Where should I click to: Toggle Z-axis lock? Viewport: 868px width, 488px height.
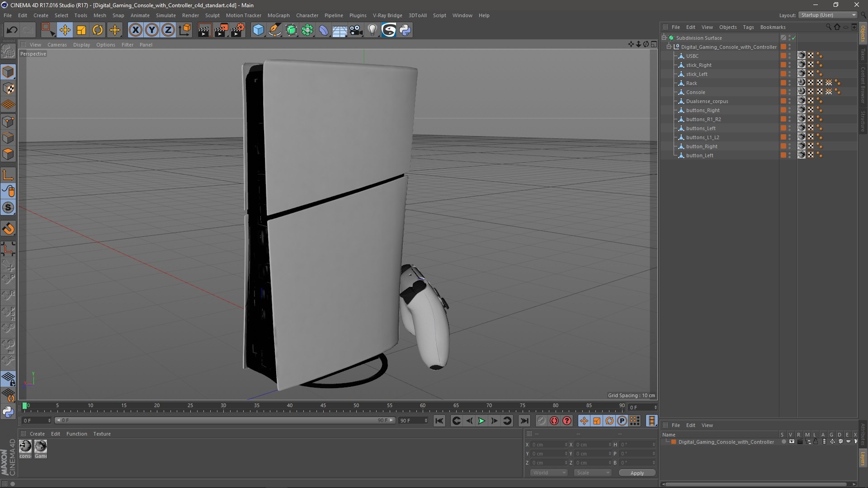(x=168, y=30)
